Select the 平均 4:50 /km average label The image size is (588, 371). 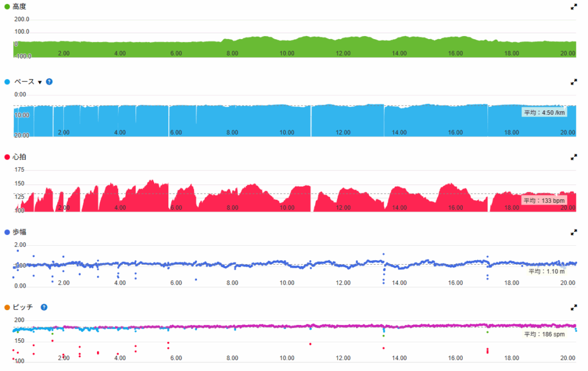tap(544, 113)
